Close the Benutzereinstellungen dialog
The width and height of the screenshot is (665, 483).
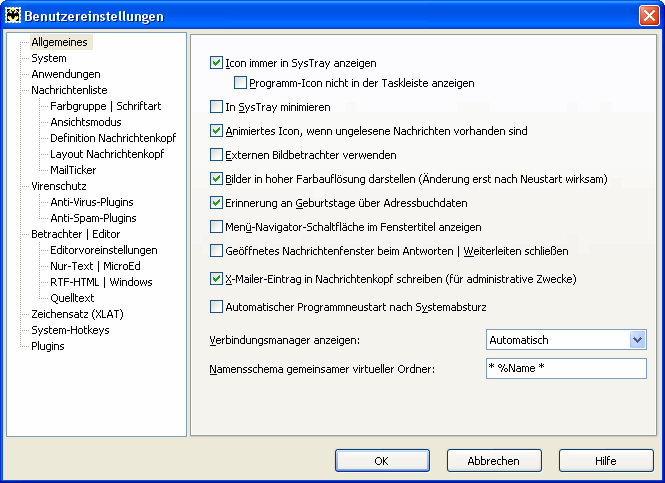(649, 16)
